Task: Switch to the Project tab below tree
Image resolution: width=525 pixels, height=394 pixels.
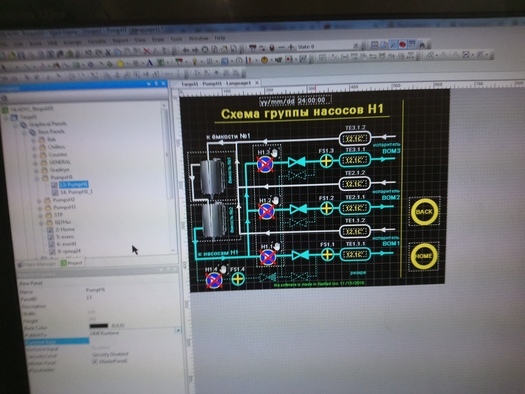Action: coord(72,263)
